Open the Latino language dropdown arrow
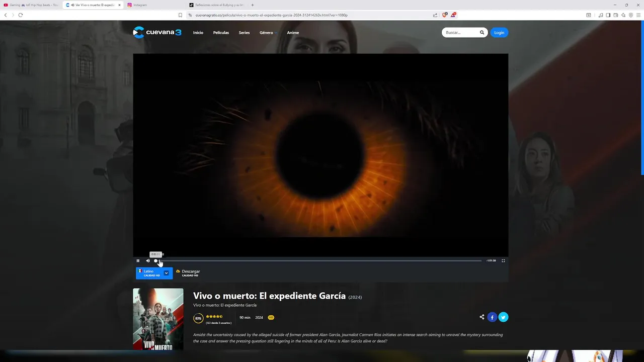Viewport: 644px width, 362px height. pyautogui.click(x=166, y=273)
